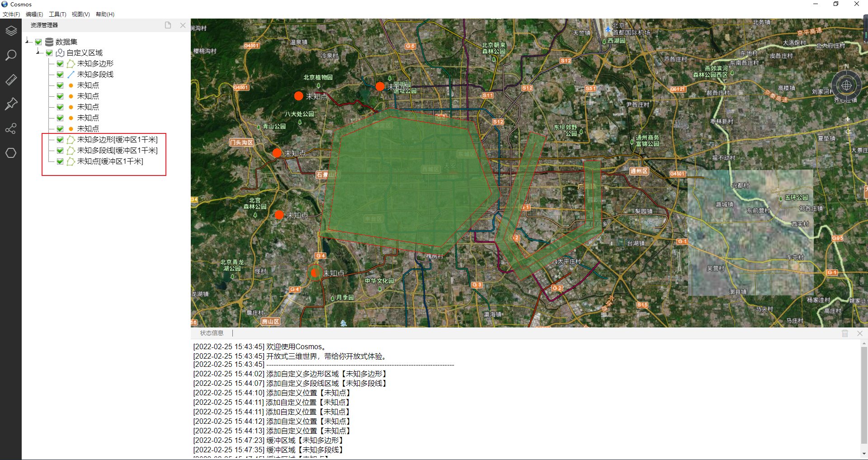
Task: Select the ruler measure tool
Action: [11, 80]
